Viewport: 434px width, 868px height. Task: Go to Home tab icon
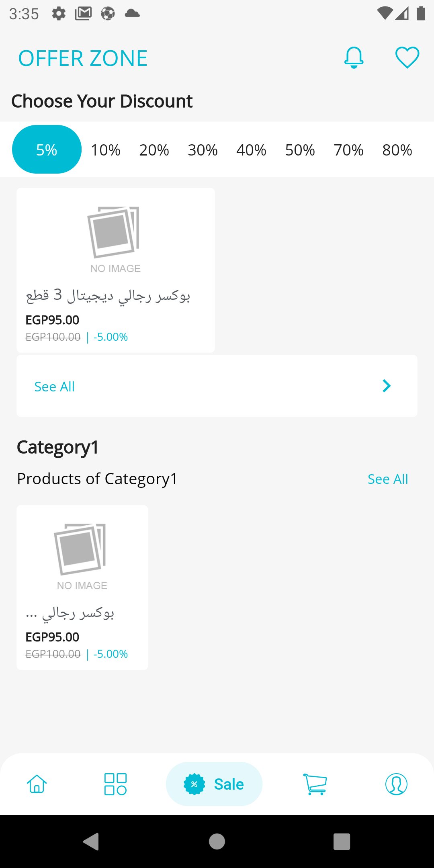37,784
